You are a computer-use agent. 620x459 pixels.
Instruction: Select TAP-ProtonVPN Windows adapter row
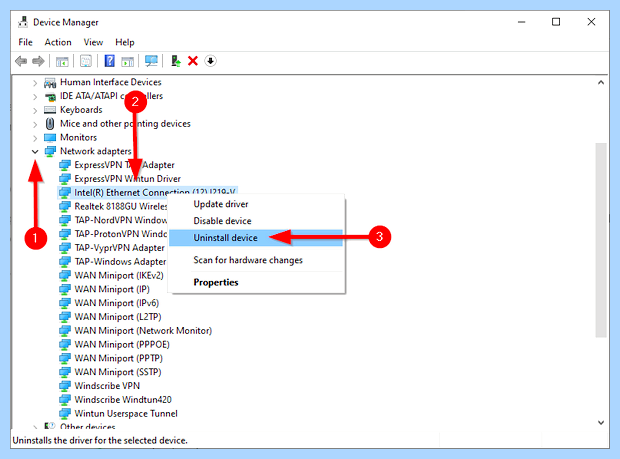113,234
